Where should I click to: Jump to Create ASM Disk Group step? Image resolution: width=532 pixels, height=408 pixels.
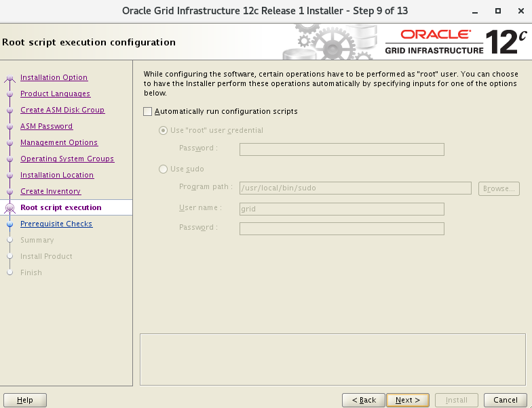tap(62, 110)
